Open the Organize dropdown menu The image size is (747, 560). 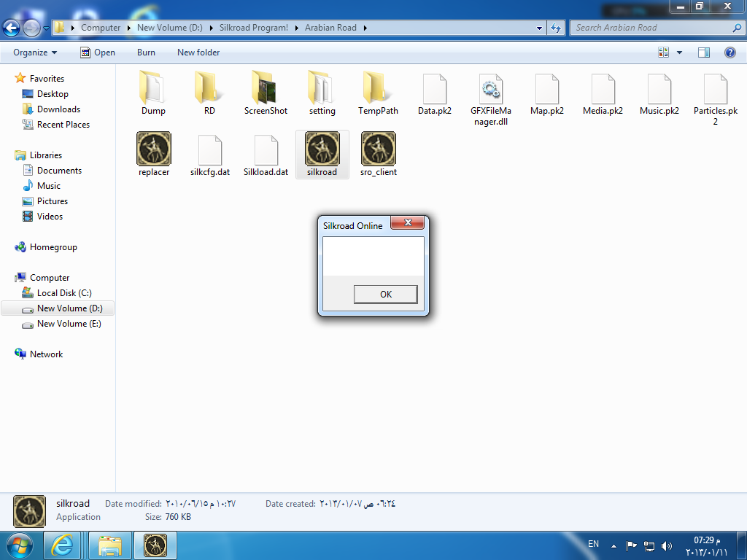coord(35,52)
